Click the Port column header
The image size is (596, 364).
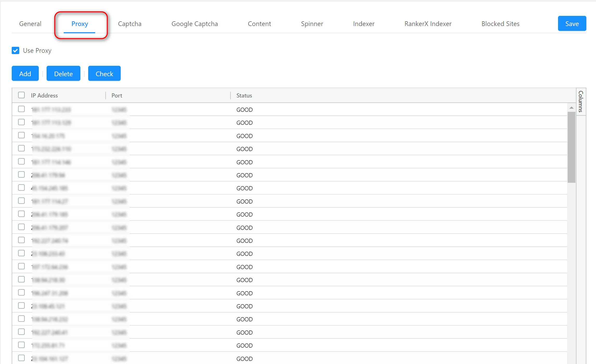117,95
